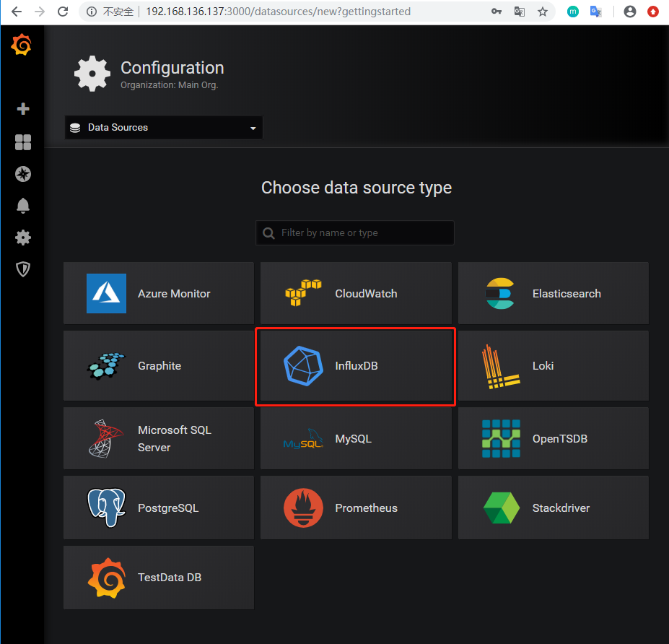Image resolution: width=669 pixels, height=644 pixels.
Task: Open the Dashboards grid icon in sidebar
Action: point(23,142)
